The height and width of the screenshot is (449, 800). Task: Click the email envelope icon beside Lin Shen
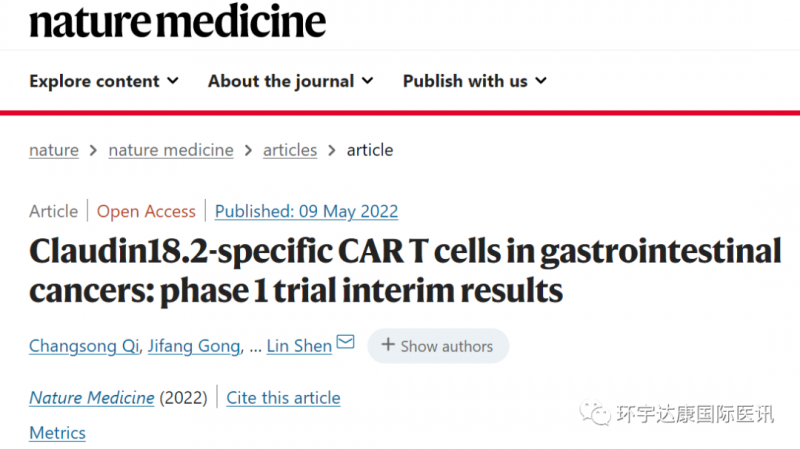pos(345,341)
